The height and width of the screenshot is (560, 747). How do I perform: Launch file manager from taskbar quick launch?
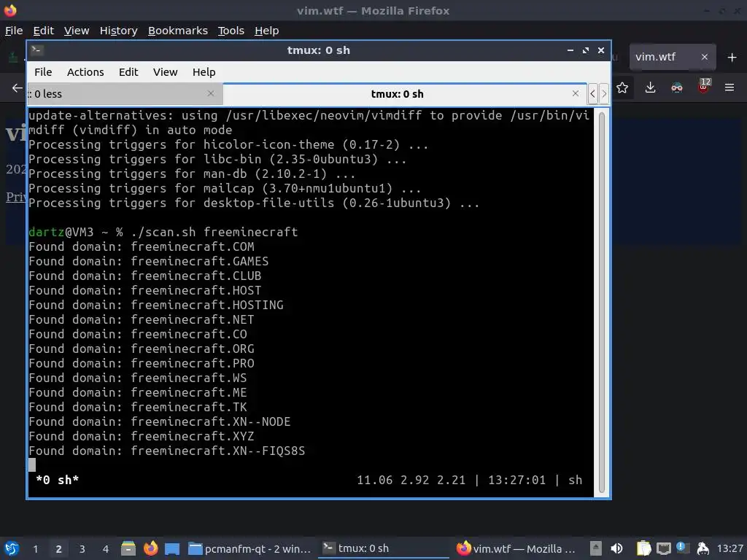point(128,548)
